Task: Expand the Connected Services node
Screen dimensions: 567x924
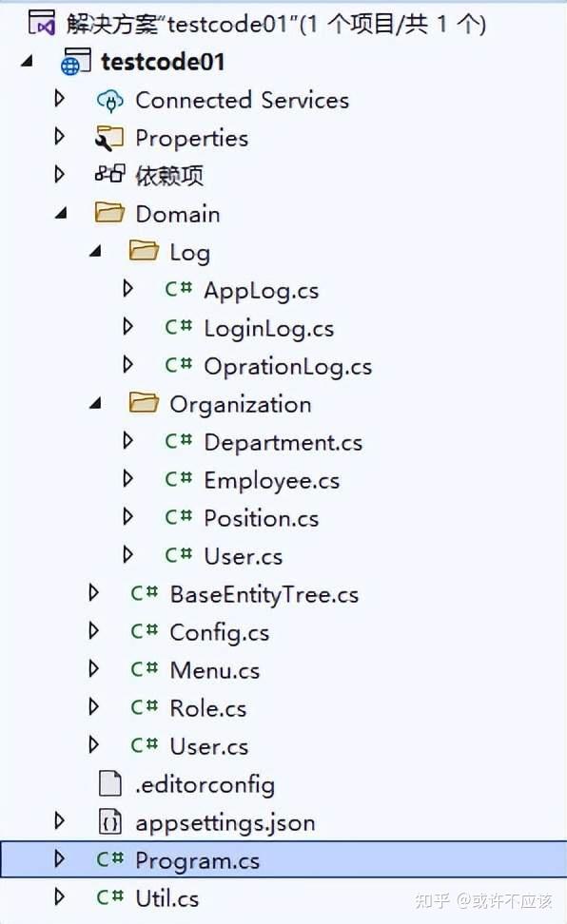Action: tap(59, 98)
